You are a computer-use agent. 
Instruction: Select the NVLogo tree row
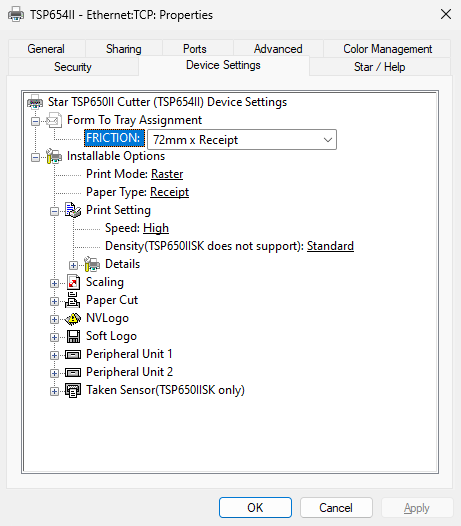tap(107, 318)
